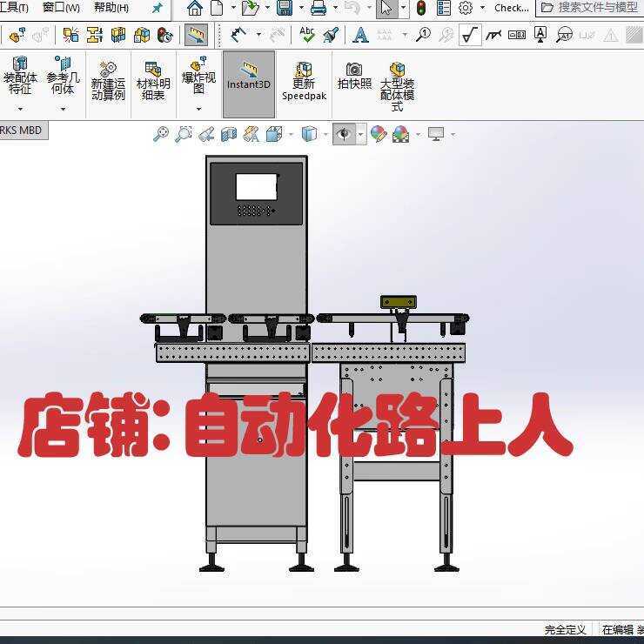The width and height of the screenshot is (644, 644).
Task: Run the spelling checker icon
Action: coord(306,35)
